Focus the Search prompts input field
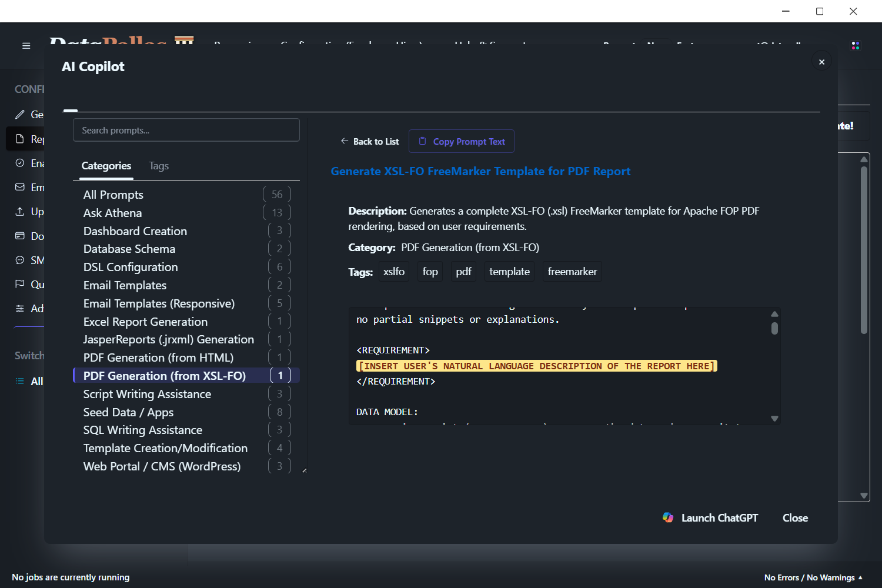 (x=186, y=130)
